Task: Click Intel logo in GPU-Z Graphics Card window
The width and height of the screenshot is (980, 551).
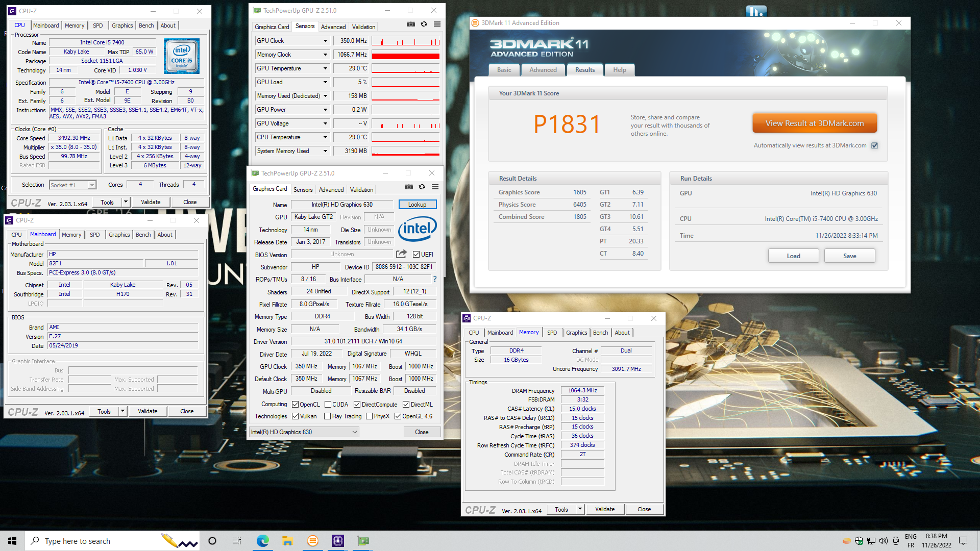Action: [x=417, y=229]
